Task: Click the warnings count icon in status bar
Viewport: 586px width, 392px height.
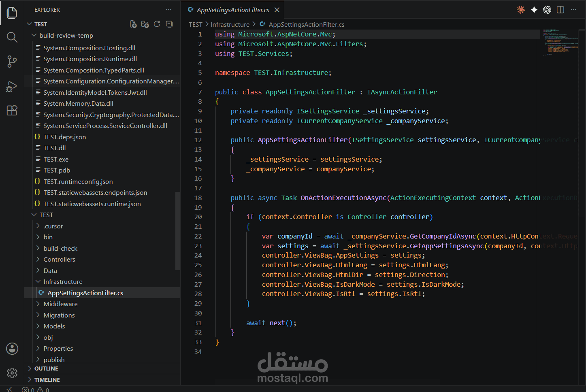Action: pyautogui.click(x=43, y=390)
